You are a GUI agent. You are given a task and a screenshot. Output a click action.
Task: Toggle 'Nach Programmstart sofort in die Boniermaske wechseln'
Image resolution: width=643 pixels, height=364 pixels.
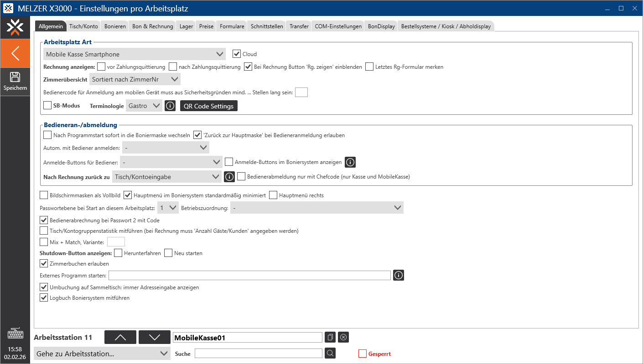pyautogui.click(x=47, y=135)
